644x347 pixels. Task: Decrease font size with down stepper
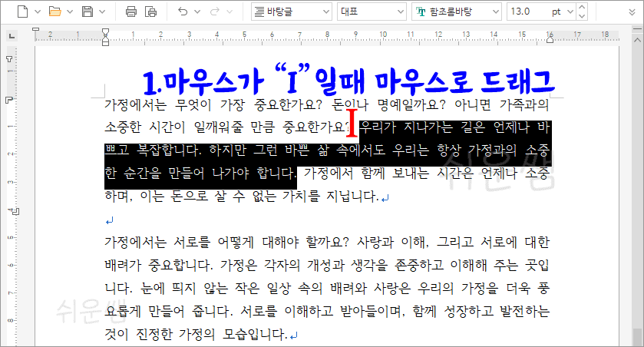coord(582,16)
